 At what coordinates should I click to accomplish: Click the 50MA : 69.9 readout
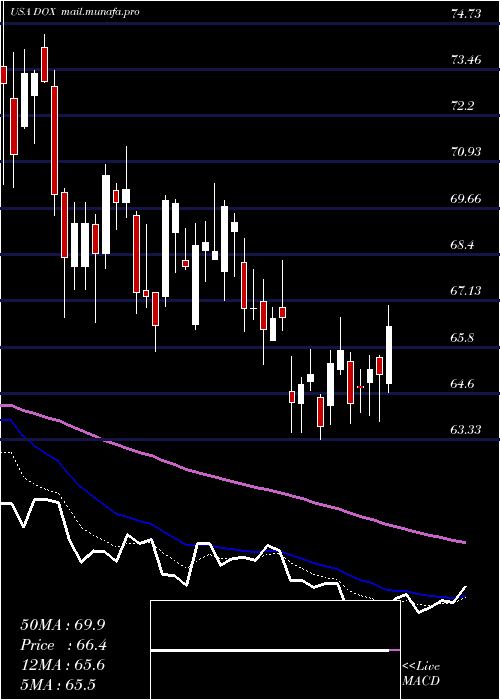pos(63,625)
